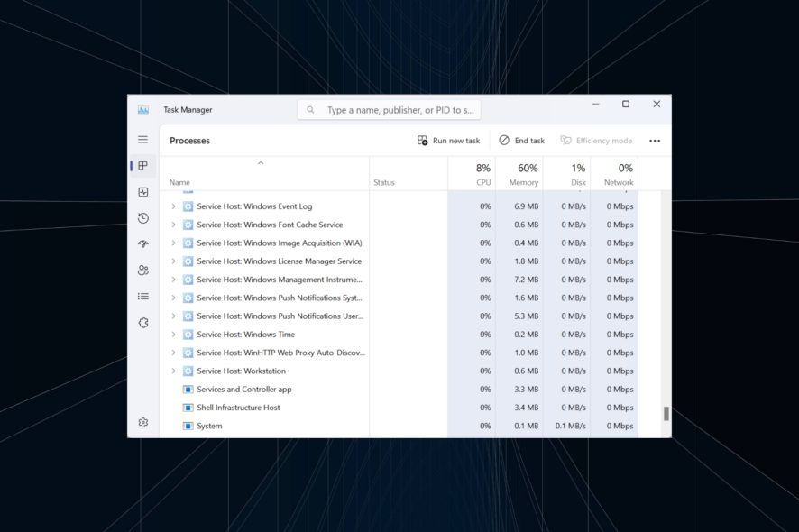Click the Windows Time service gear icon

click(188, 335)
